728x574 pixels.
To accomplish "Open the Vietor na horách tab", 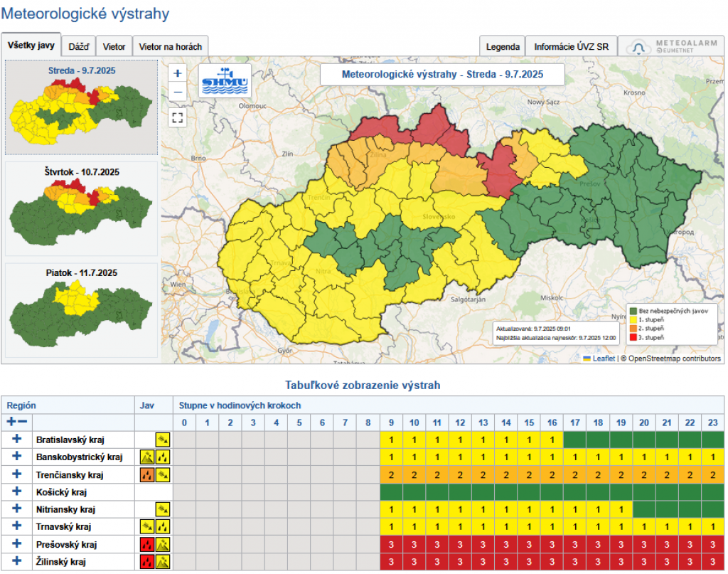I will click(170, 47).
